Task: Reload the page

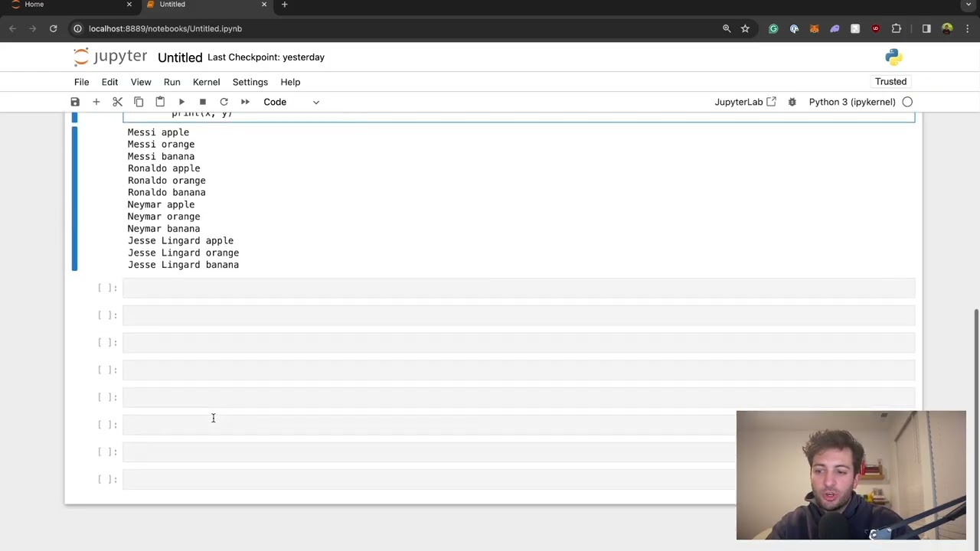Action: click(x=54, y=29)
